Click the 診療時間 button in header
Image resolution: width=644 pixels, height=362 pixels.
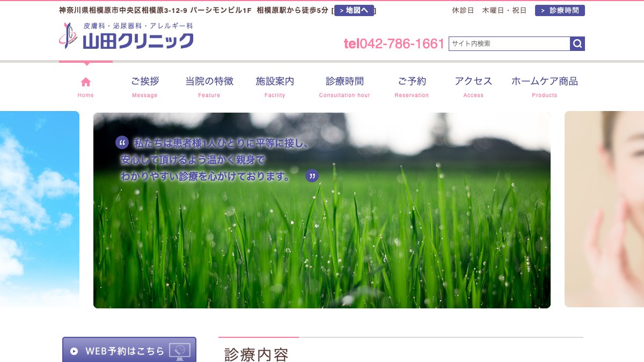click(x=560, y=10)
